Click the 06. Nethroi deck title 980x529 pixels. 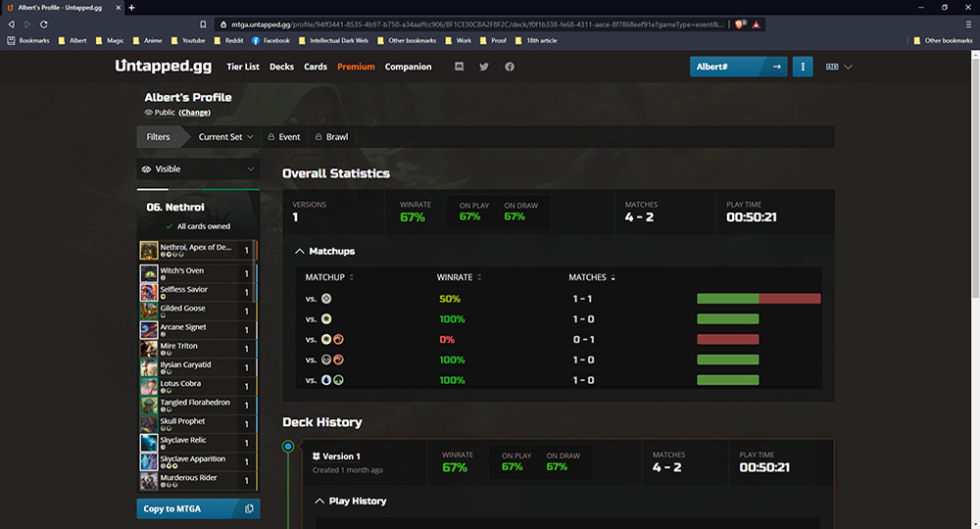[x=175, y=208]
